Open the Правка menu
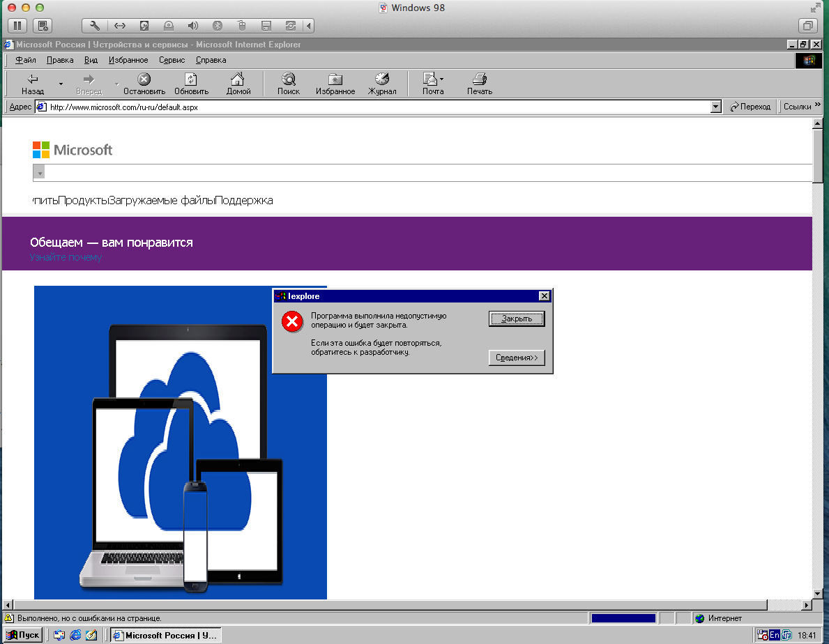 (60, 60)
